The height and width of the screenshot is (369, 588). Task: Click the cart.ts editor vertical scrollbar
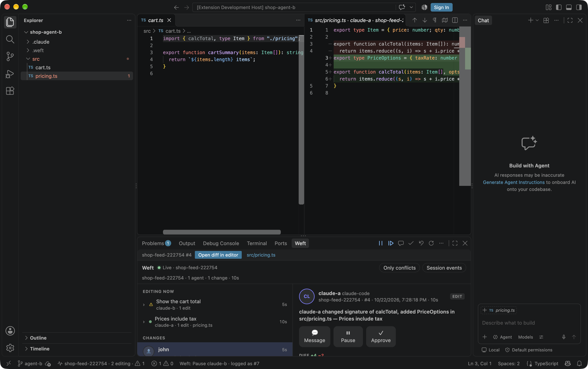pyautogui.click(x=301, y=119)
